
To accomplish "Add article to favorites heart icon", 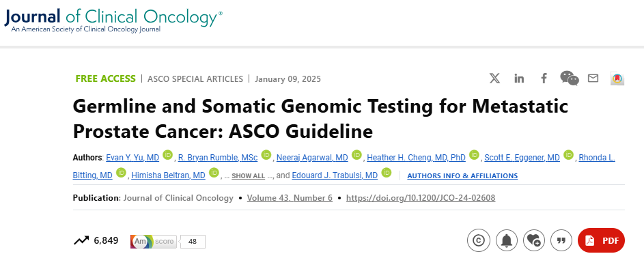I will 534,240.
